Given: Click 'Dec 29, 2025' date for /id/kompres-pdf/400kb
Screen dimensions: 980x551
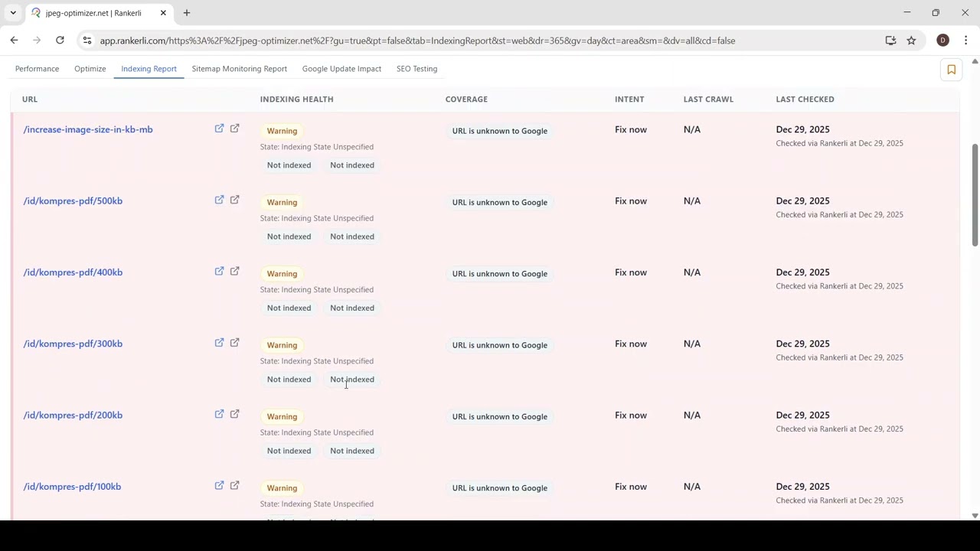Looking at the screenshot, I should 802,272.
